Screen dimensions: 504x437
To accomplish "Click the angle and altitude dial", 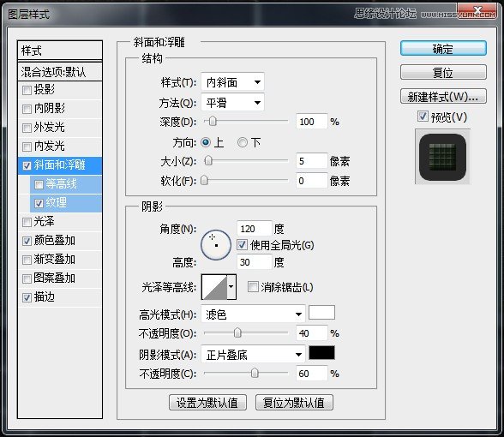I will 216,245.
